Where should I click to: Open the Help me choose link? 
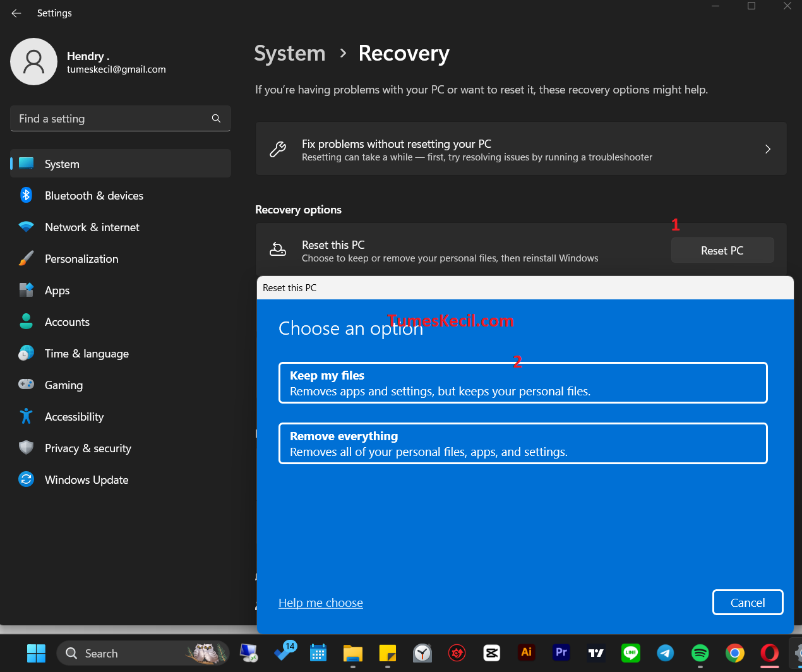coord(320,603)
